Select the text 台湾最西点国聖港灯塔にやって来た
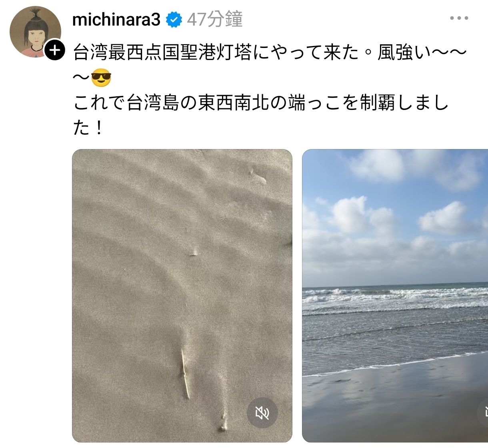Screen dimensions: 488x448 click(x=217, y=52)
